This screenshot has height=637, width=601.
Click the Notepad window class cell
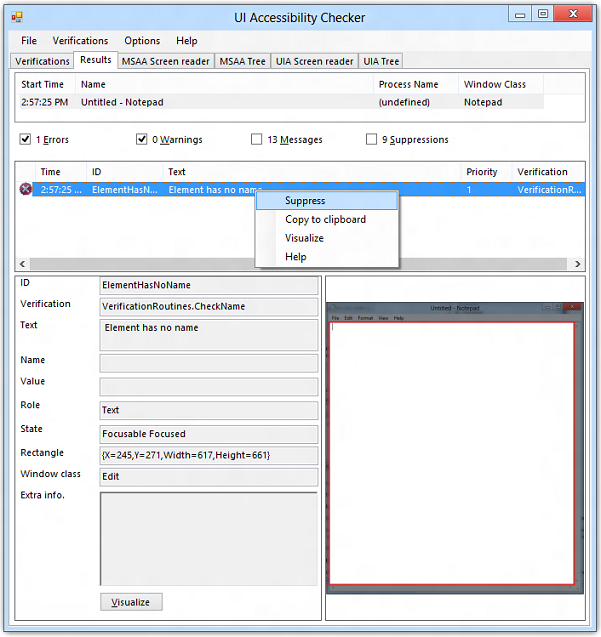(483, 102)
